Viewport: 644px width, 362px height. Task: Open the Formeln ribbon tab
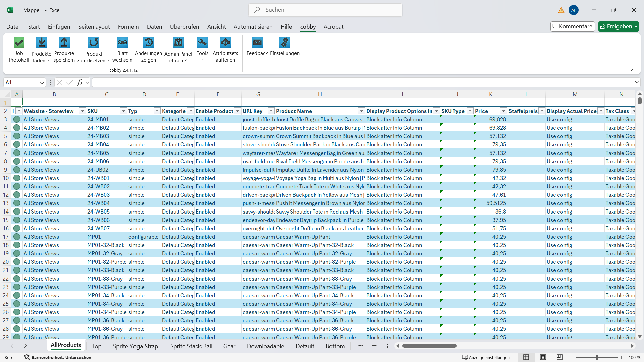(128, 27)
